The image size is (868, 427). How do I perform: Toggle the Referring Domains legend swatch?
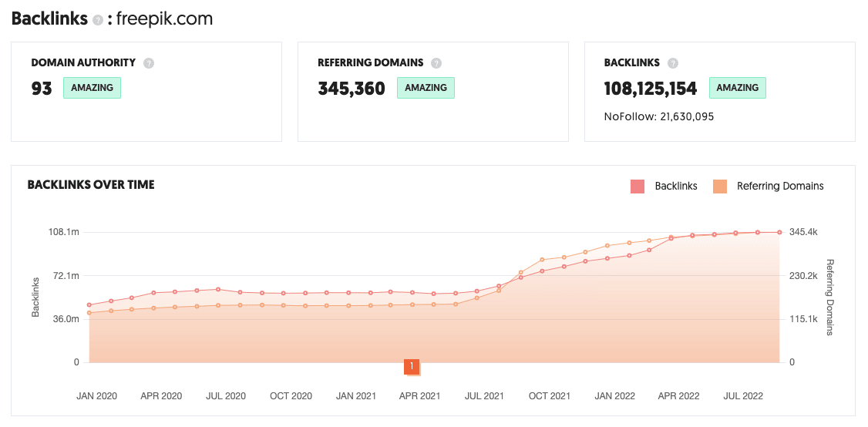(720, 187)
